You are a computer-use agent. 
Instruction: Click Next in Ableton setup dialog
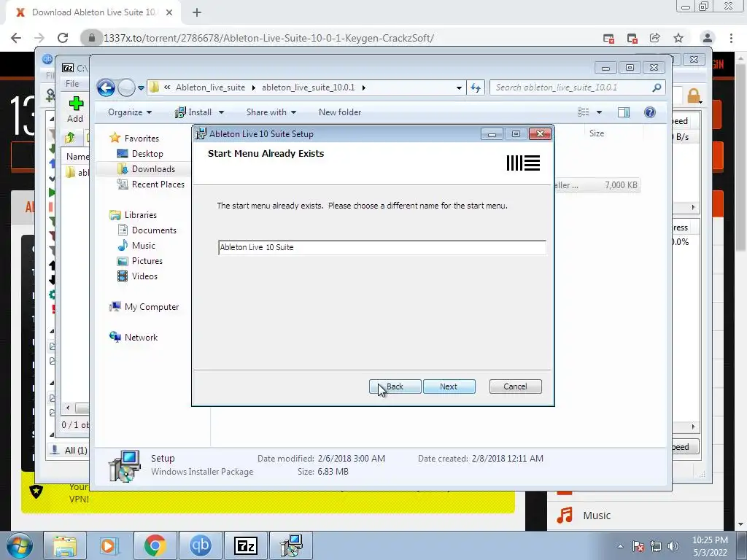449,386
